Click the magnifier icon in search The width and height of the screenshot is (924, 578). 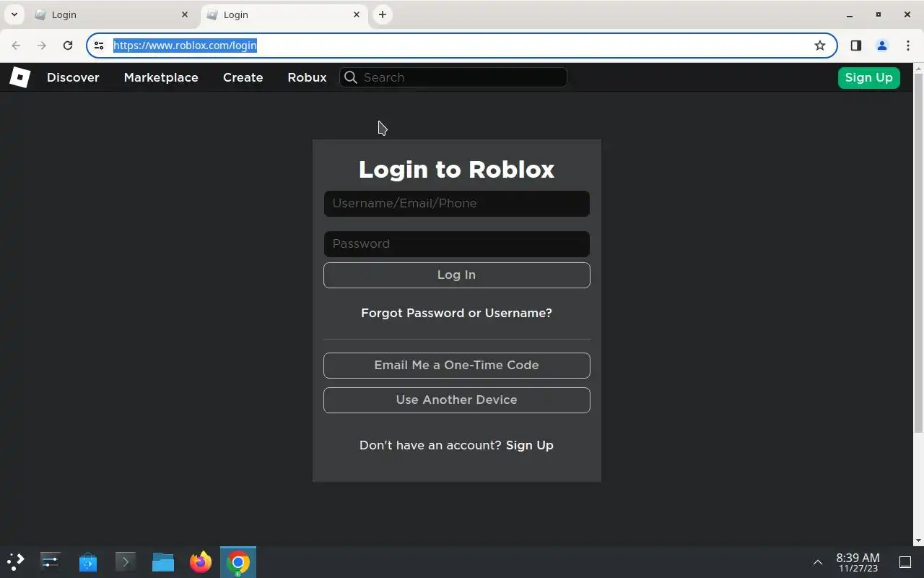point(351,77)
